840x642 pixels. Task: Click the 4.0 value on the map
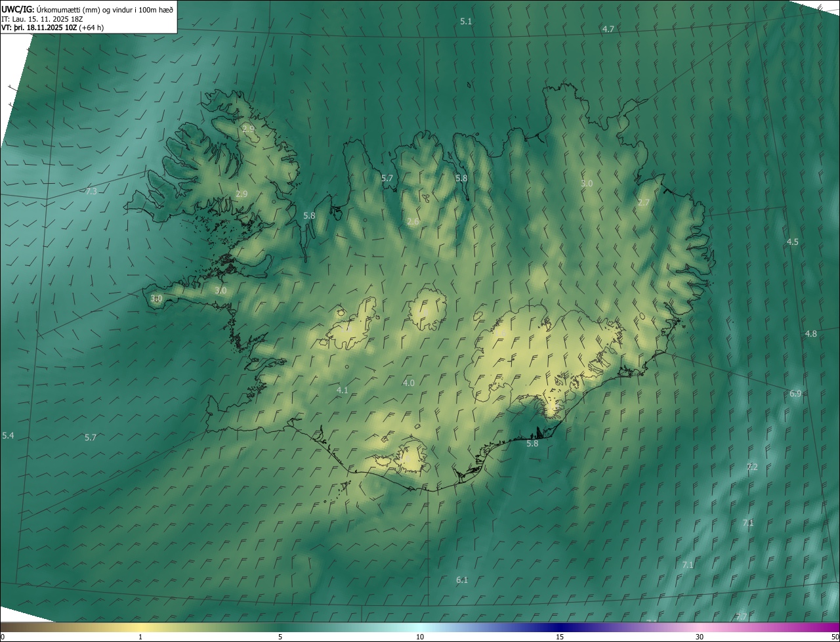[x=409, y=383]
